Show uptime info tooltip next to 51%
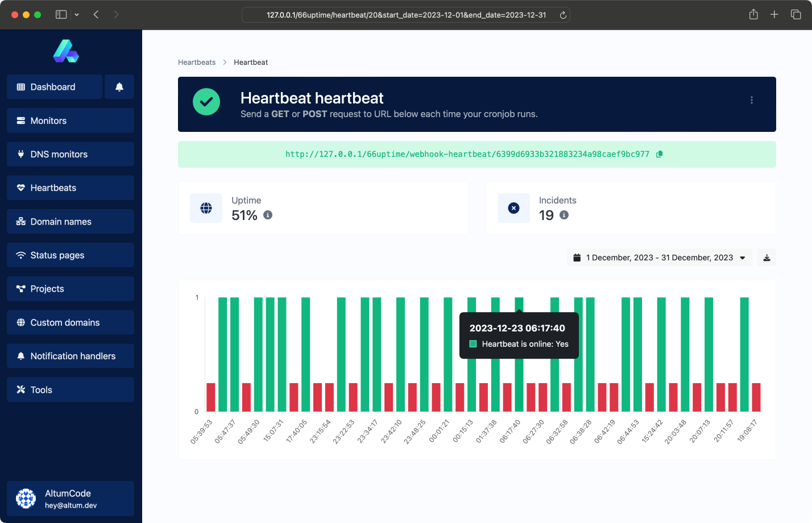Image resolution: width=812 pixels, height=523 pixels. tap(268, 215)
